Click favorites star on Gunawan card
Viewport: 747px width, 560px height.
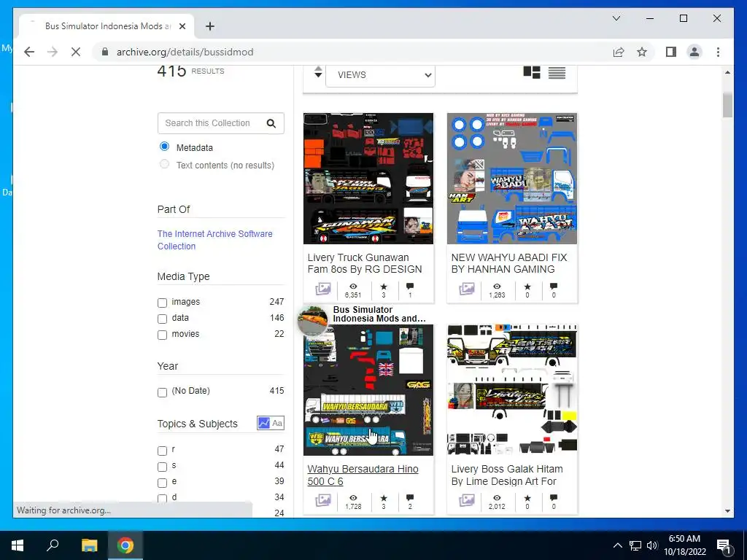click(384, 286)
